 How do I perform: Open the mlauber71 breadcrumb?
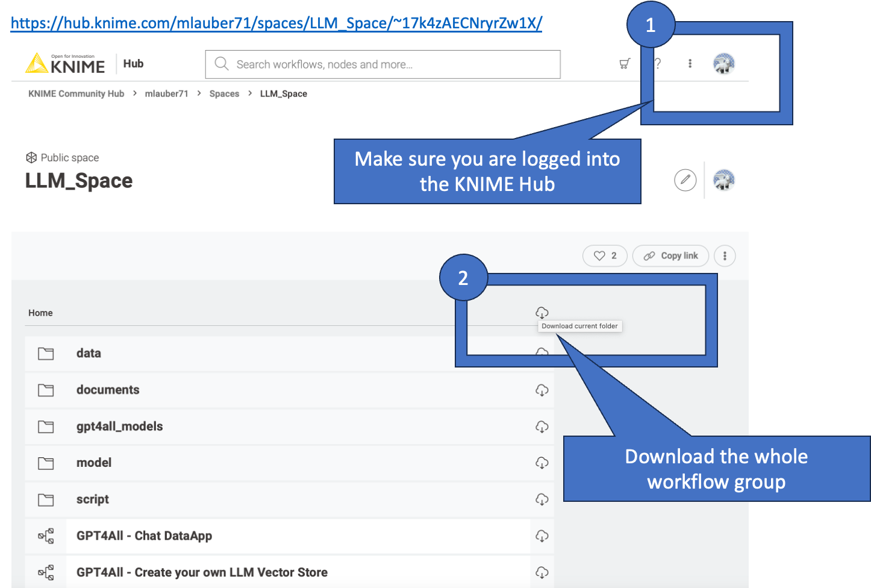pyautogui.click(x=166, y=93)
